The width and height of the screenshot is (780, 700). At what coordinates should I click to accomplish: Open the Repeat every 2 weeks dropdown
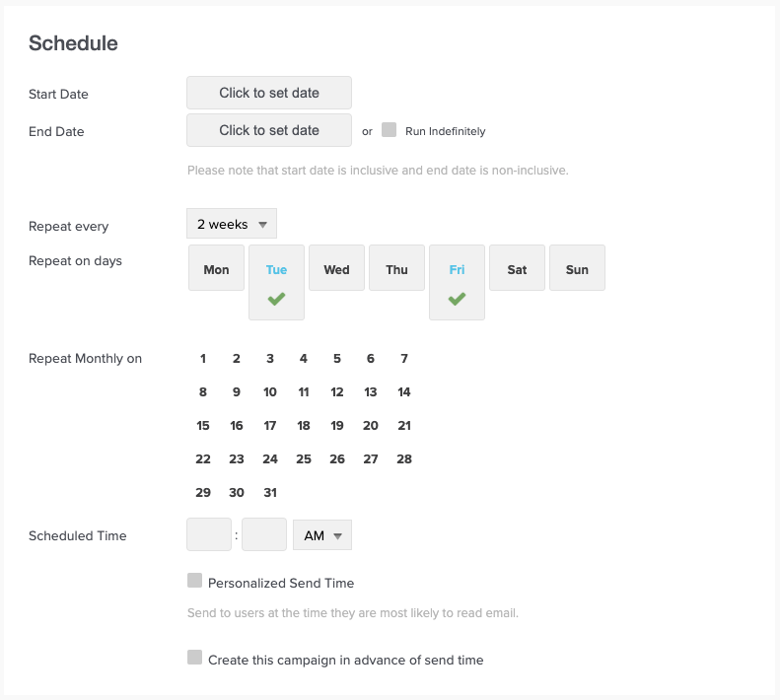point(232,224)
